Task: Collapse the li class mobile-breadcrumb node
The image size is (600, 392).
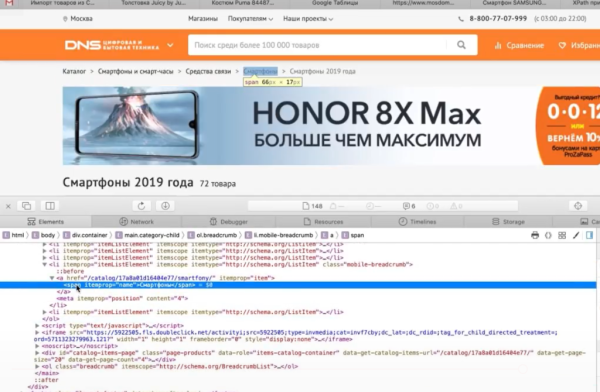Action: point(45,265)
